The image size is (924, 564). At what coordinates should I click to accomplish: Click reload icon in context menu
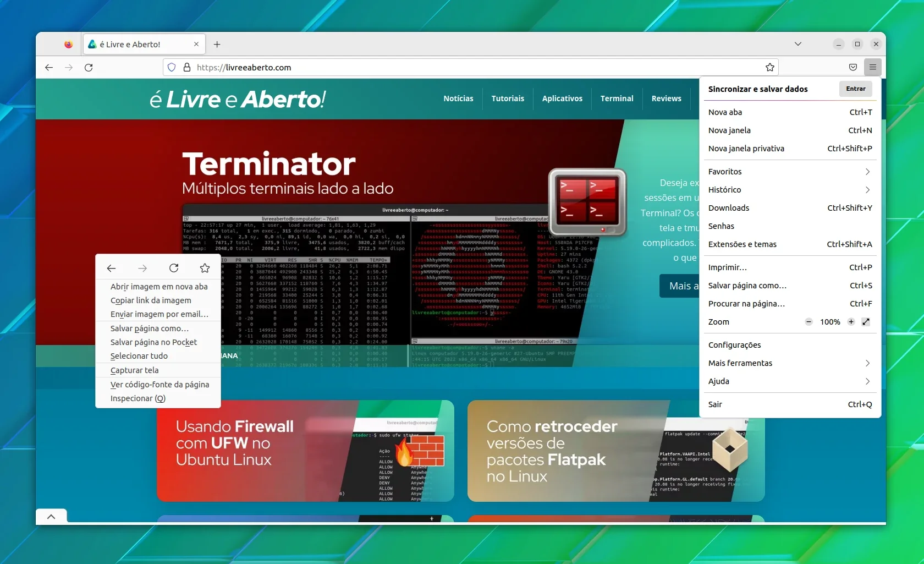coord(174,268)
